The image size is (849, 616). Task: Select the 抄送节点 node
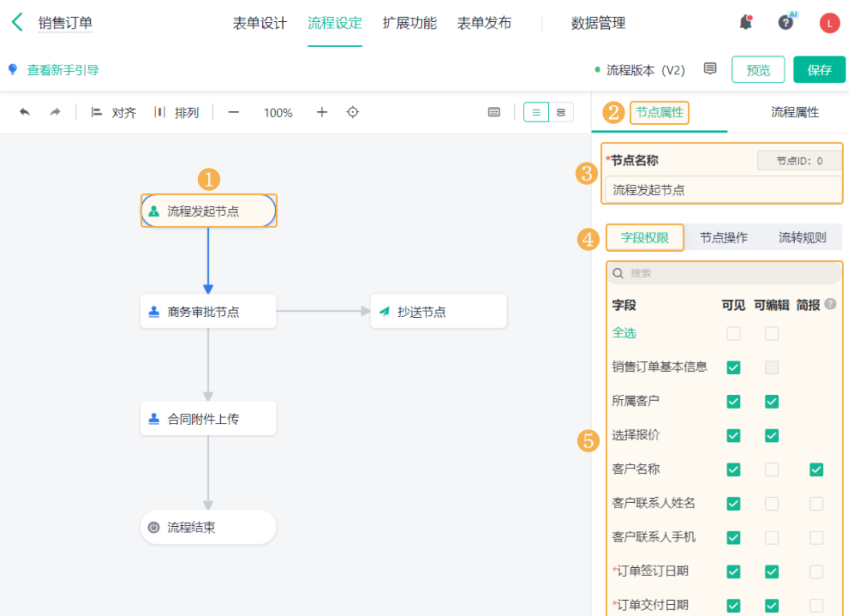(x=438, y=312)
